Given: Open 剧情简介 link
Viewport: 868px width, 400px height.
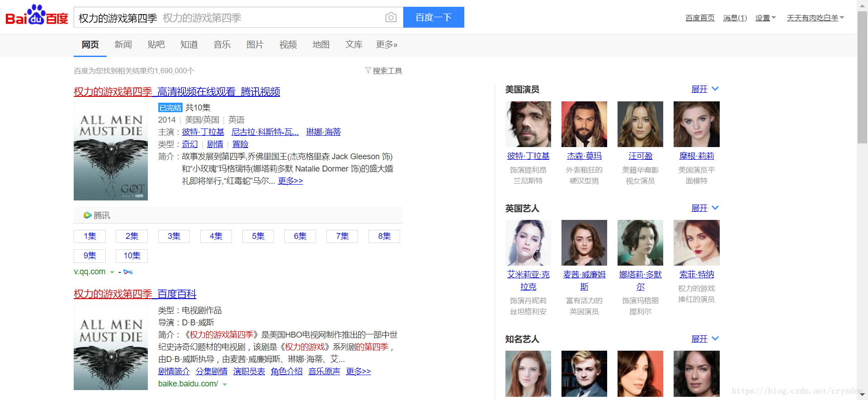Looking at the screenshot, I should point(174,371).
